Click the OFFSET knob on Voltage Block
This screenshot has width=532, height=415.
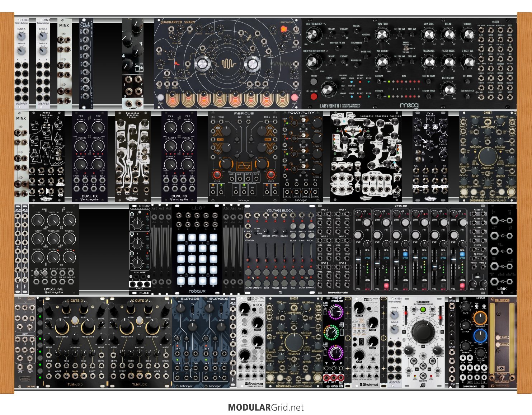(x=266, y=231)
